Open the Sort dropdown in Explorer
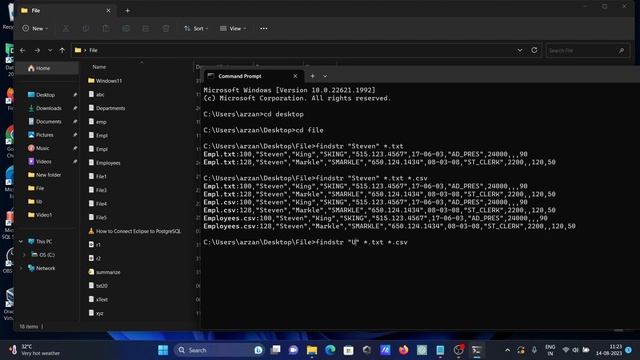 click(196, 29)
